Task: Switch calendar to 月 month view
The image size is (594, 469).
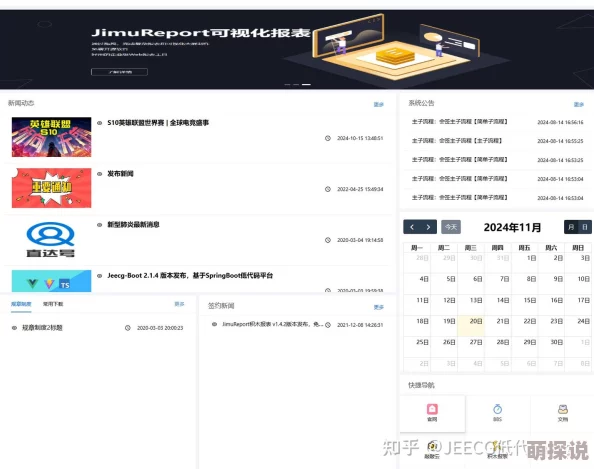Action: (571, 227)
